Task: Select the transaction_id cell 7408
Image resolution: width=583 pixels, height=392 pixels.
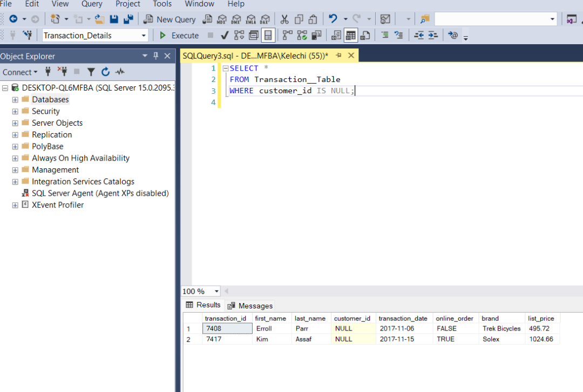Action: pyautogui.click(x=227, y=328)
